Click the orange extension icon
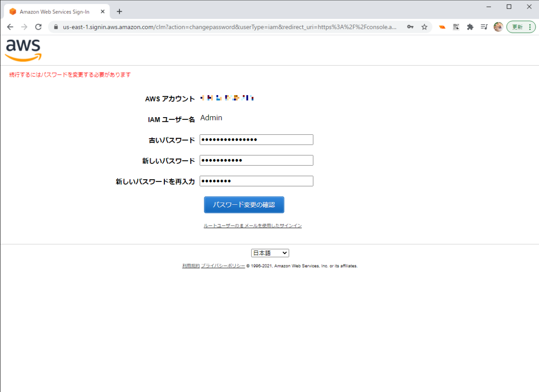539x392 pixels. [x=442, y=27]
